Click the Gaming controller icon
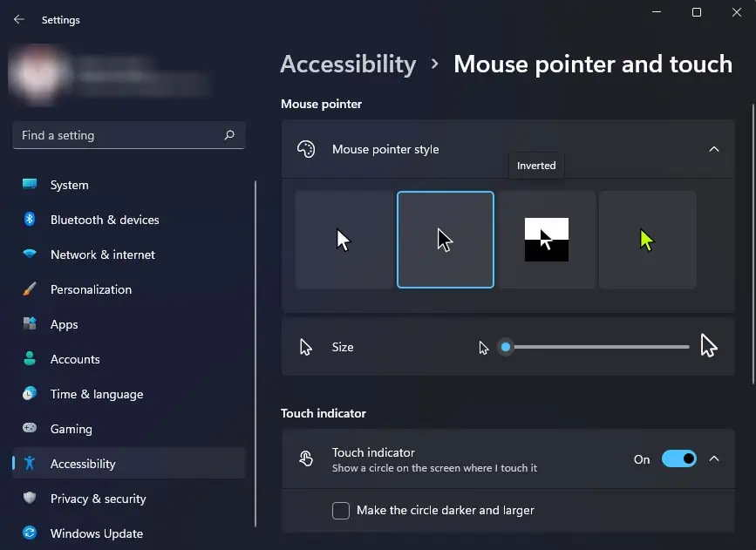756x550 pixels. [30, 429]
